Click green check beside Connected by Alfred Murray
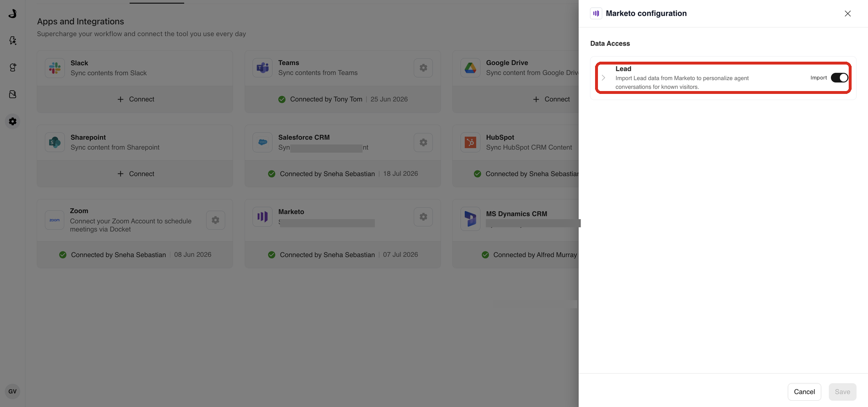The height and width of the screenshot is (407, 868). click(485, 255)
